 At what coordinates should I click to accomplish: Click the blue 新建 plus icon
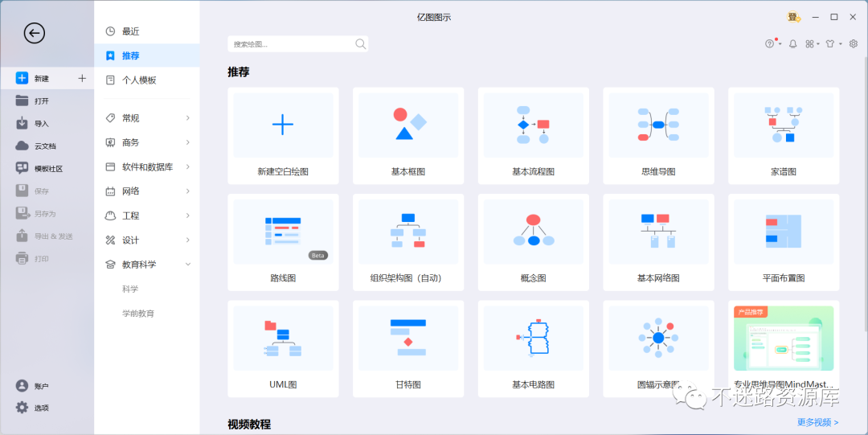pos(22,78)
